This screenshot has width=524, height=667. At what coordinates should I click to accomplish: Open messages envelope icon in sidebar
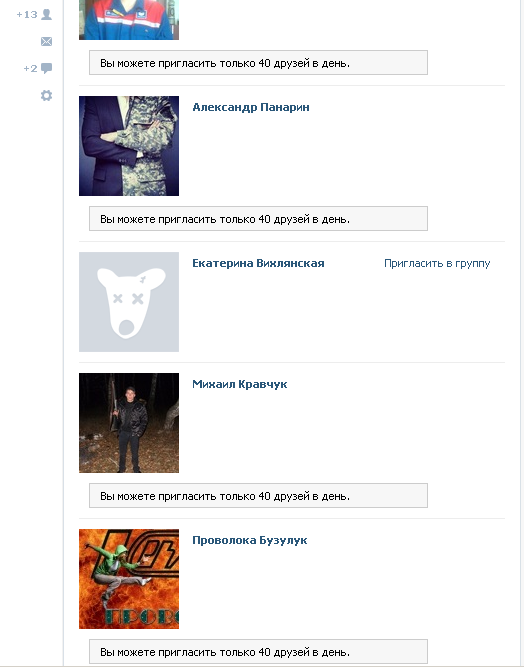[x=46, y=41]
